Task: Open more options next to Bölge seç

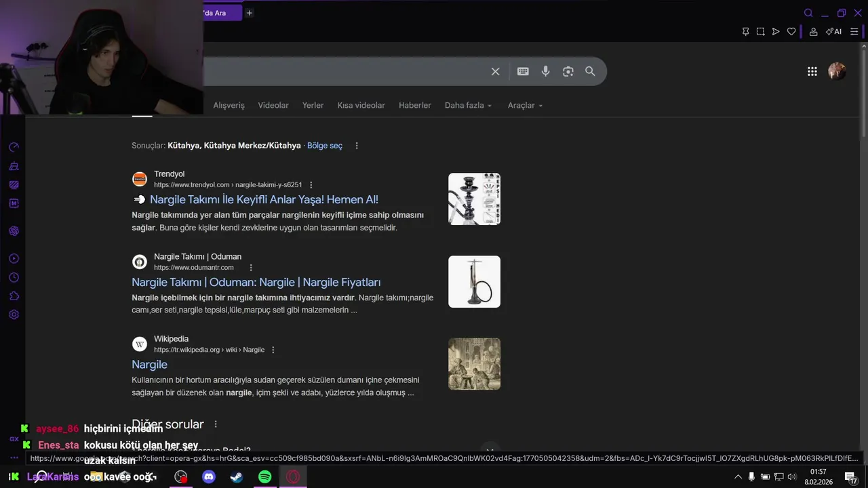Action: coord(357,146)
